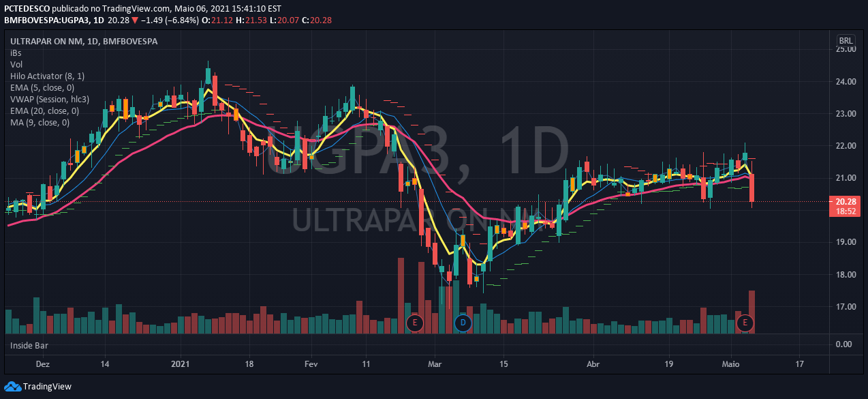Open the BRL currency selector

(847, 42)
